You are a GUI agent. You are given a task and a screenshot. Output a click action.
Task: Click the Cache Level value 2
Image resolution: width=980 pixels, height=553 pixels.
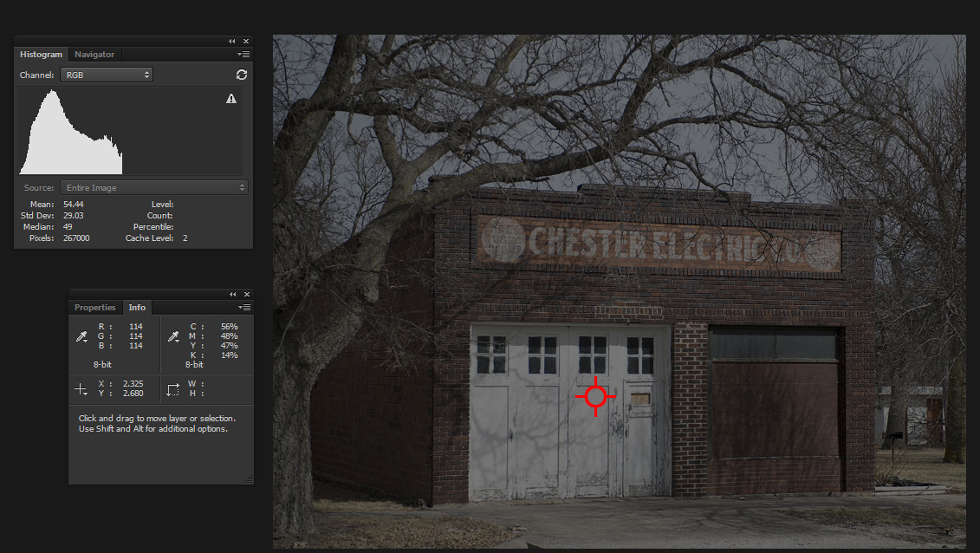coord(185,238)
